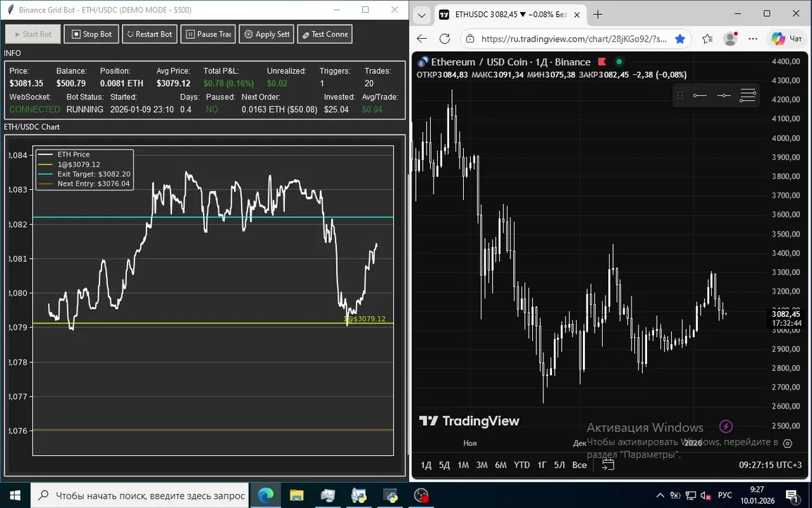
Task: Apply settings in the grid bot
Action: point(266,34)
